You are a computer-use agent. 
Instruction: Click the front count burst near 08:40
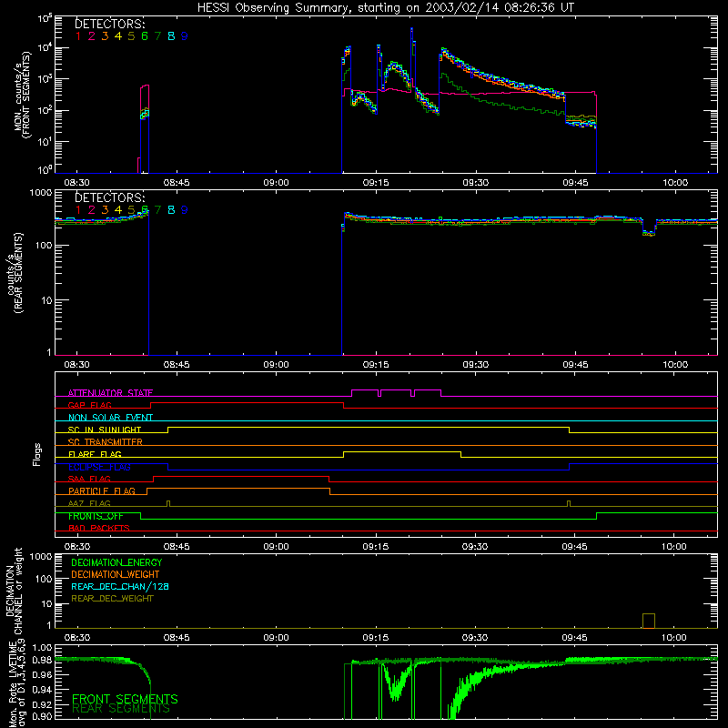(x=145, y=128)
